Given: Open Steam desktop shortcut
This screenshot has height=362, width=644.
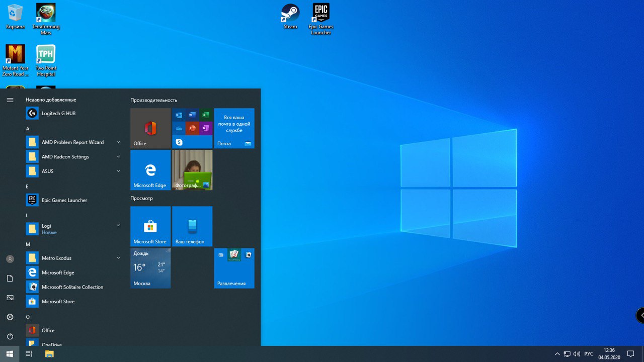Looking at the screenshot, I should coord(290,16).
